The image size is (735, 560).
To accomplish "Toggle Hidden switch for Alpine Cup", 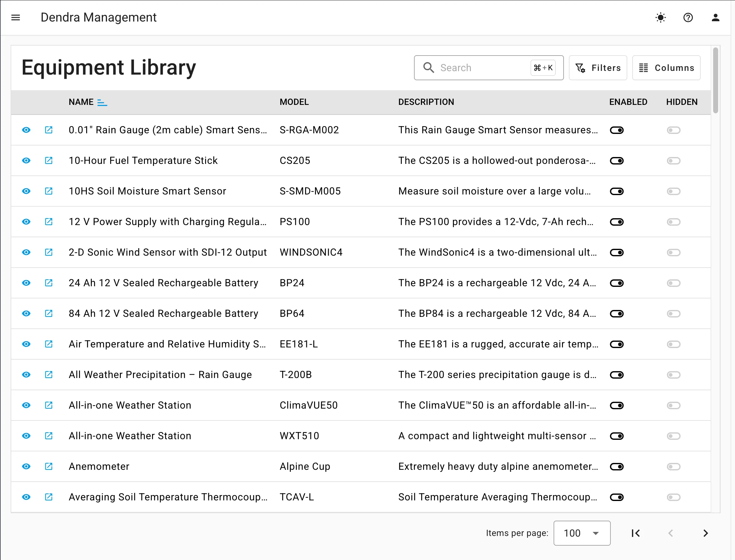I will pyautogui.click(x=673, y=467).
